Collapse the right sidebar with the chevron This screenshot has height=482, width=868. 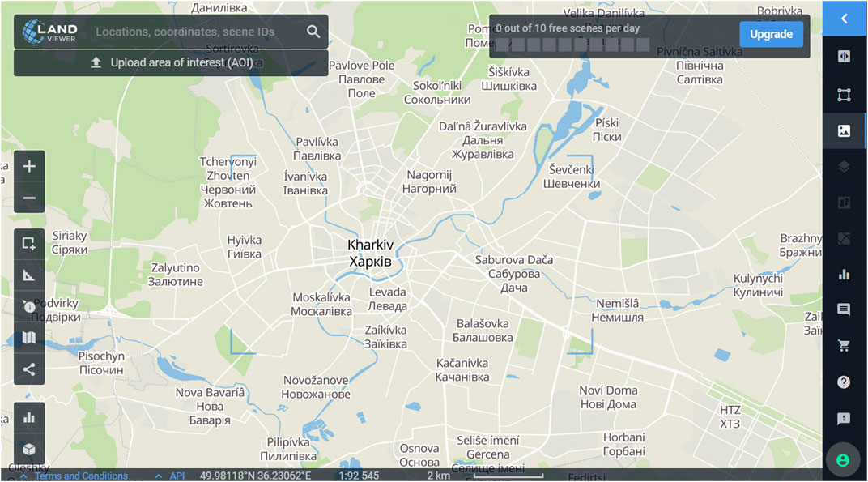(x=844, y=19)
